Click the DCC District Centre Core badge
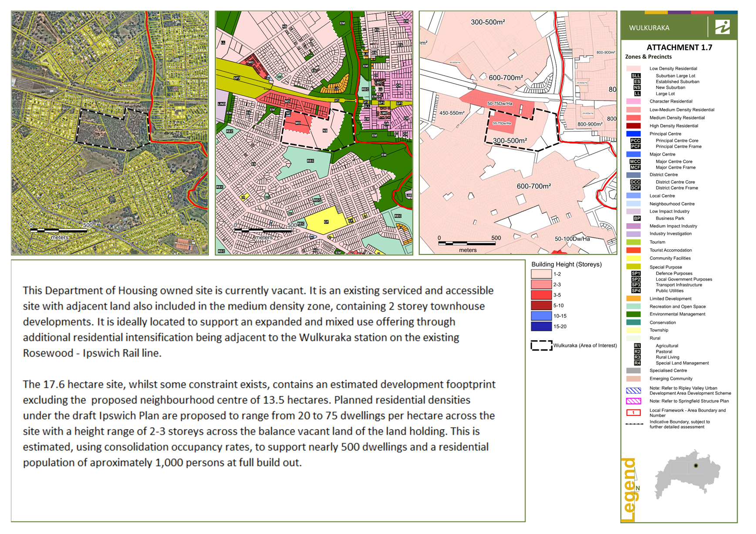Viewport: 756px width, 534px height. [635, 182]
